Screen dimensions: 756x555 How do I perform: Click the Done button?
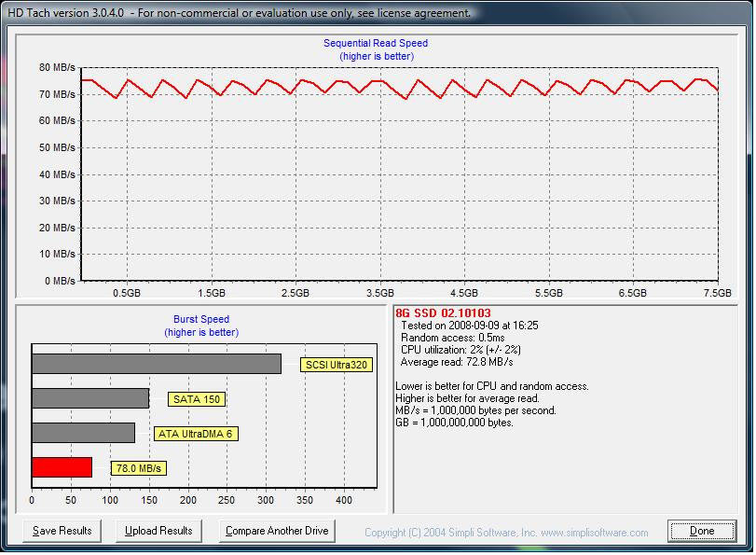(x=702, y=531)
